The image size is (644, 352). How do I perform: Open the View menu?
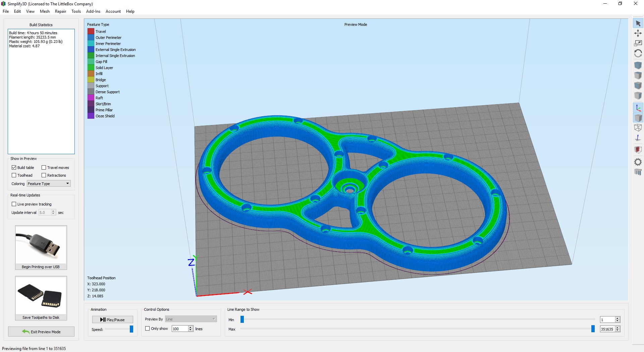click(x=30, y=11)
